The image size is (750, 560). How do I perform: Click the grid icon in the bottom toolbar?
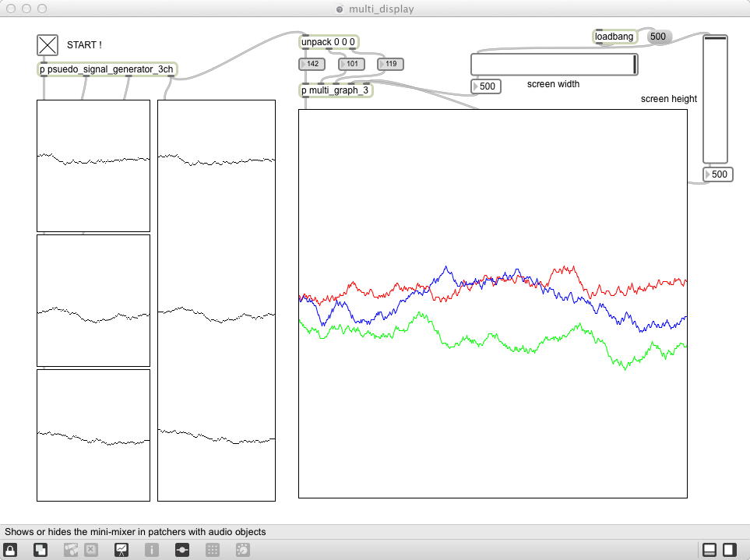(x=213, y=550)
